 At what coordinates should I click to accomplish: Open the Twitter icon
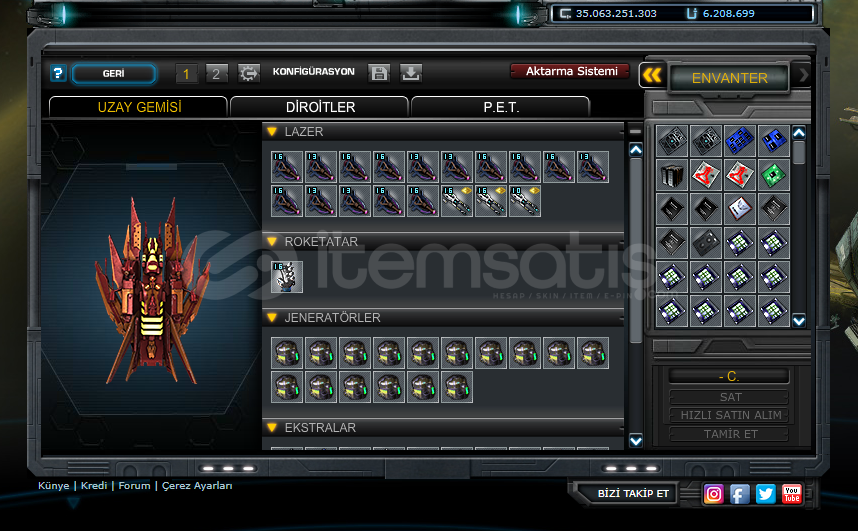point(766,494)
